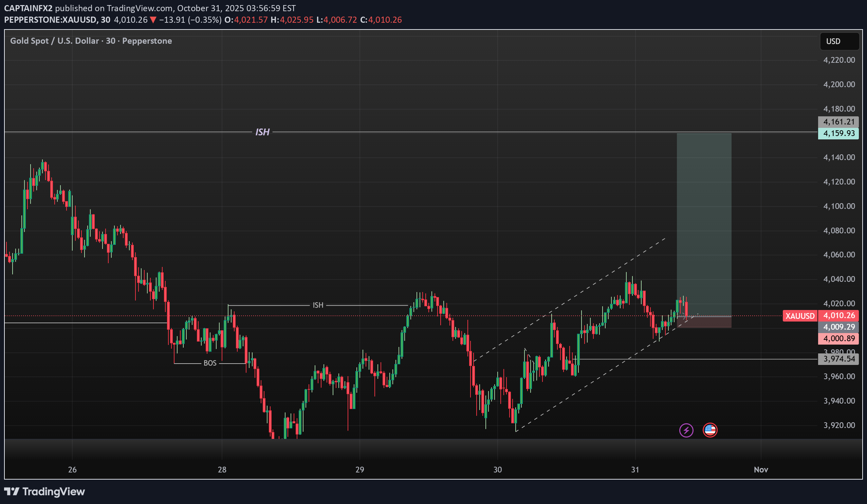Click the red down-triangle price change indicator
The width and height of the screenshot is (867, 504).
[153, 20]
